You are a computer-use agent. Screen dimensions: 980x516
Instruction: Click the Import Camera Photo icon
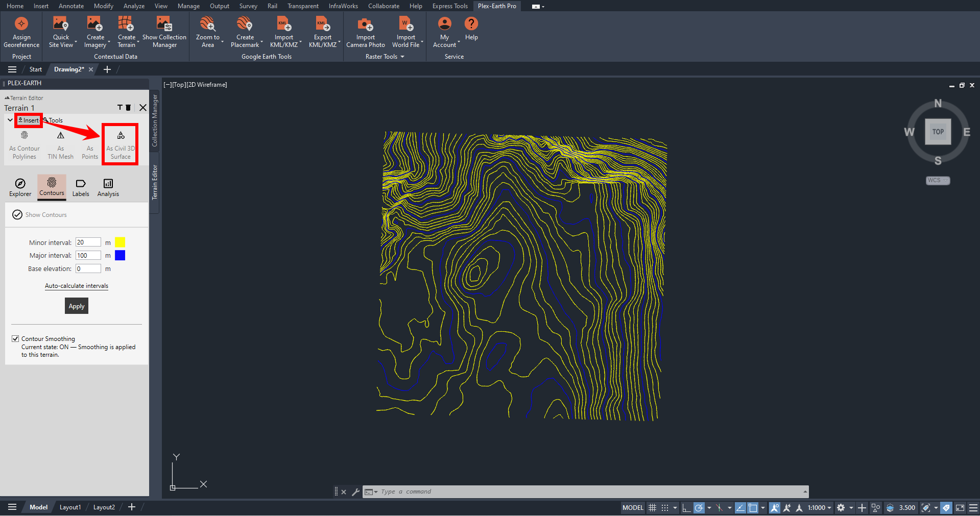[365, 24]
